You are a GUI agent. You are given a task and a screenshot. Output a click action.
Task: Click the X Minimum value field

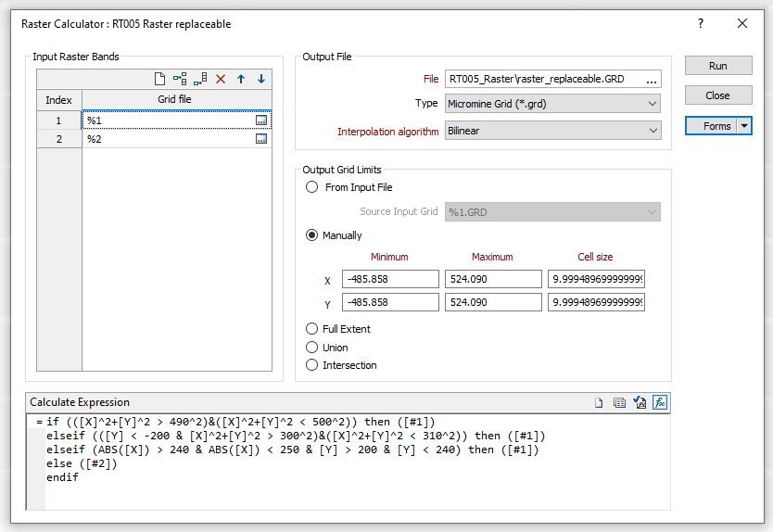390,279
